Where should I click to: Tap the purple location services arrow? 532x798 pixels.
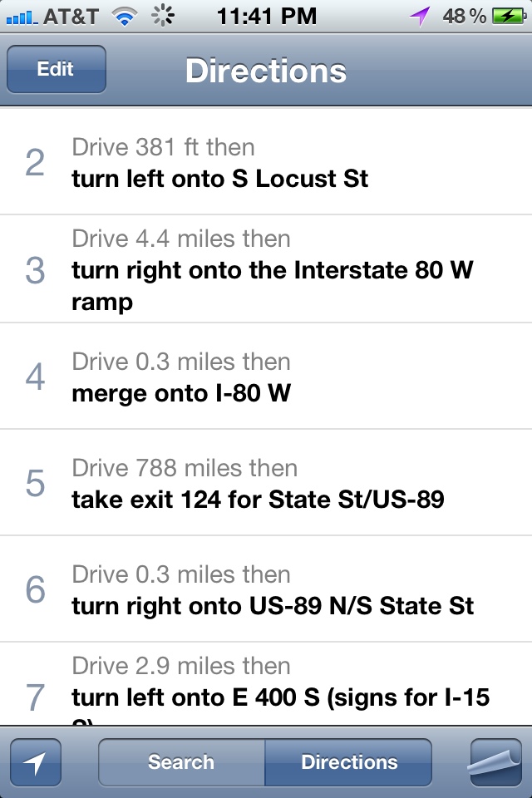tap(420, 16)
